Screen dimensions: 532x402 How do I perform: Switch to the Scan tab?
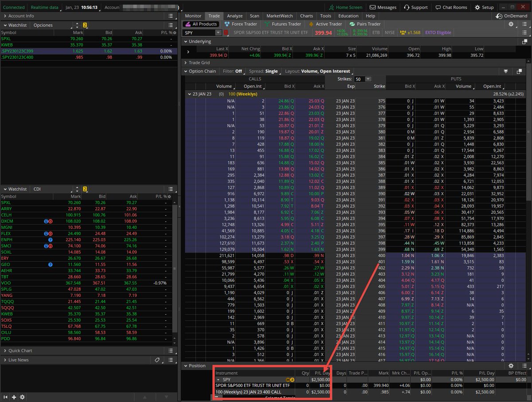(254, 16)
